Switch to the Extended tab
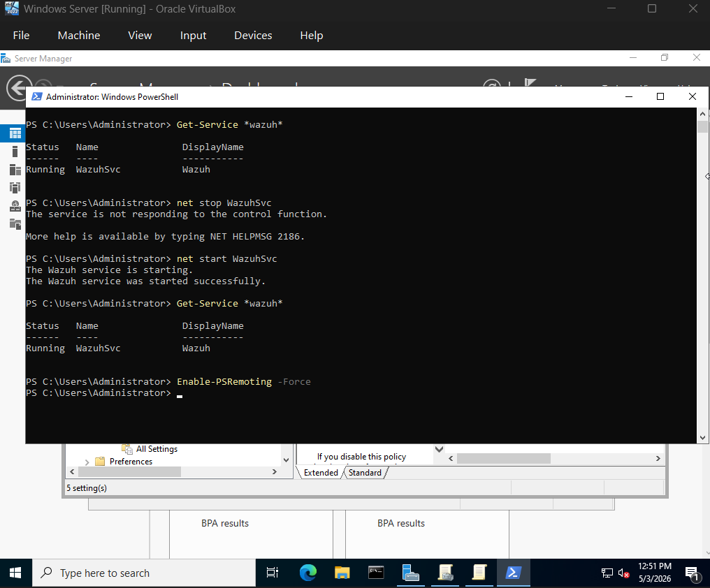 [321, 473]
